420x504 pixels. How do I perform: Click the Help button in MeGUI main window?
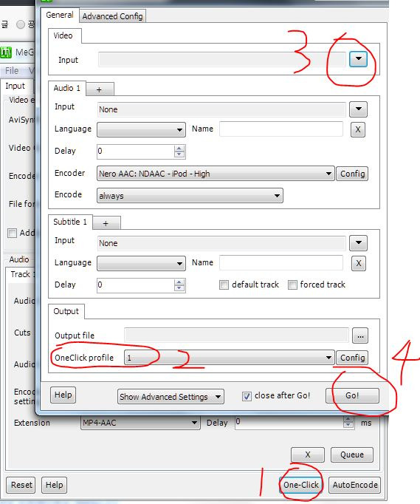tap(54, 485)
